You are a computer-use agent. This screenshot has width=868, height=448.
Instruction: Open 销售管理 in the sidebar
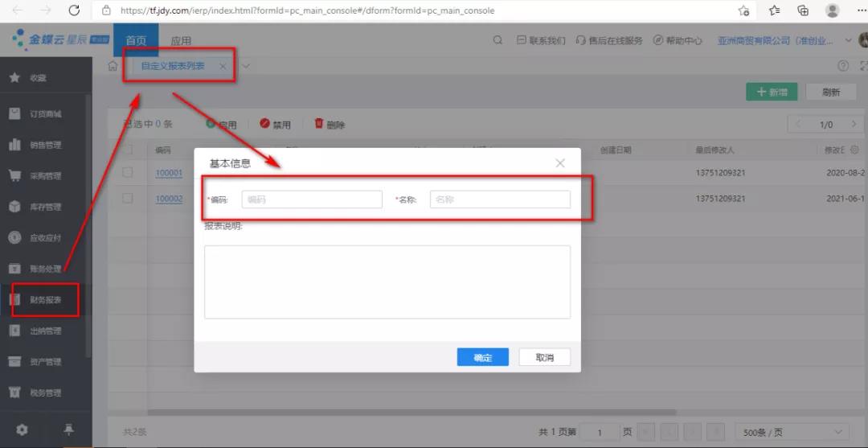click(x=46, y=145)
